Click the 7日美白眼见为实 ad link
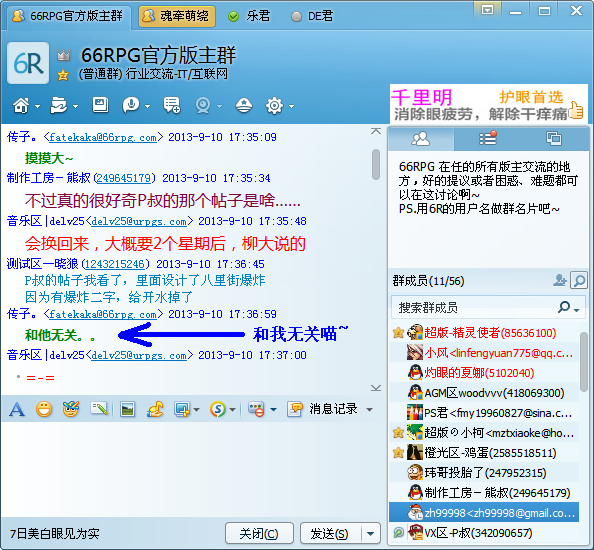Viewport: 594px width, 550px height. pos(55,533)
